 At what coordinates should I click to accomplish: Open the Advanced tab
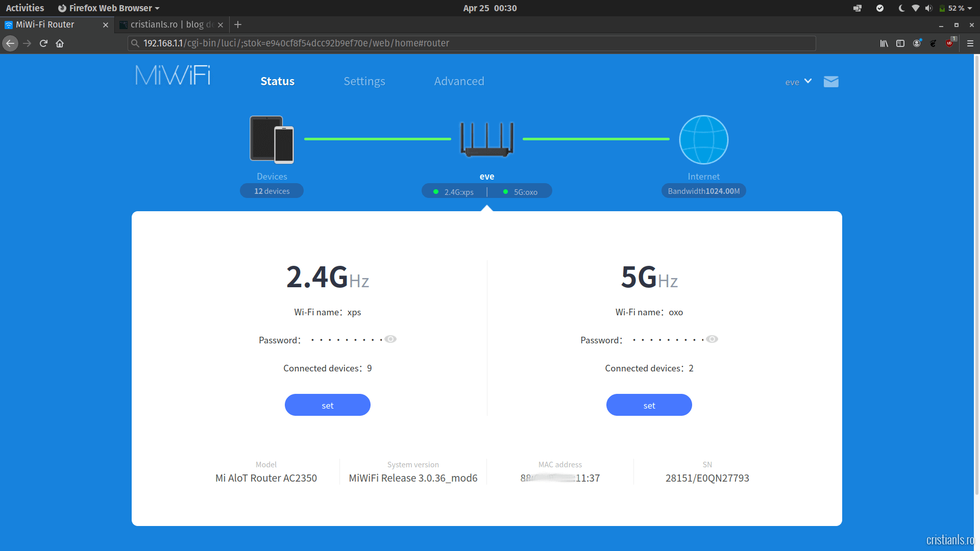(x=459, y=81)
